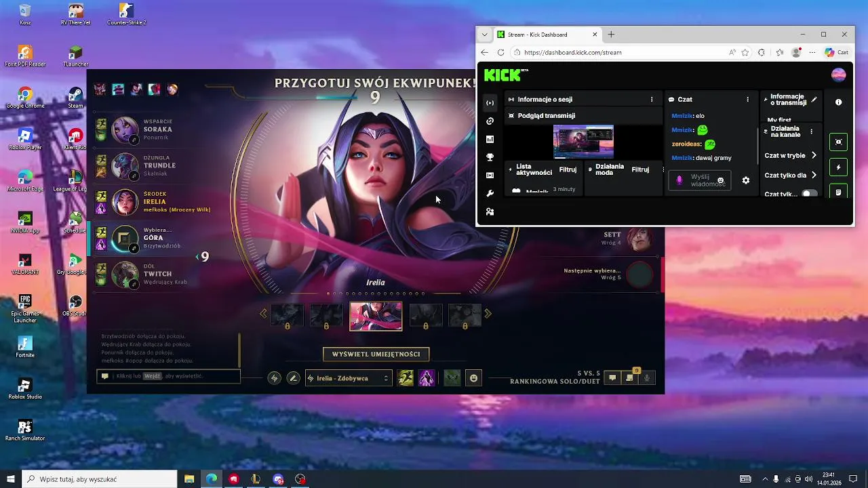Click Filtruj in Działania moda panel
Screen dimensions: 868x488
click(x=640, y=169)
